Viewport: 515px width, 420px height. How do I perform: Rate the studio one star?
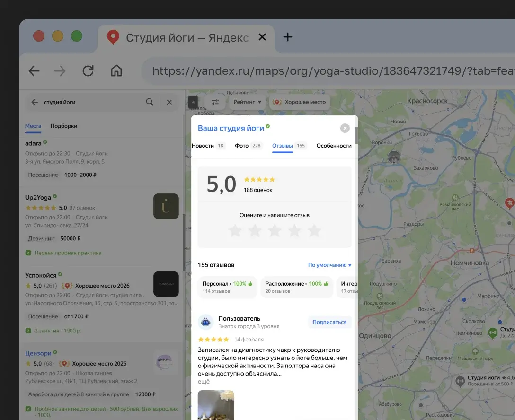point(235,231)
